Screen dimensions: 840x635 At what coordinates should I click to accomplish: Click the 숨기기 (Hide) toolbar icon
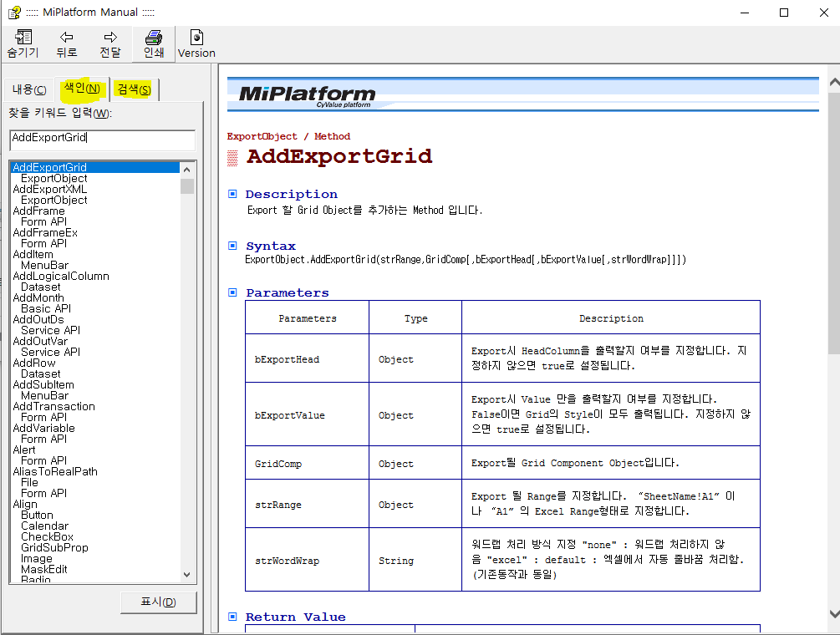23,44
